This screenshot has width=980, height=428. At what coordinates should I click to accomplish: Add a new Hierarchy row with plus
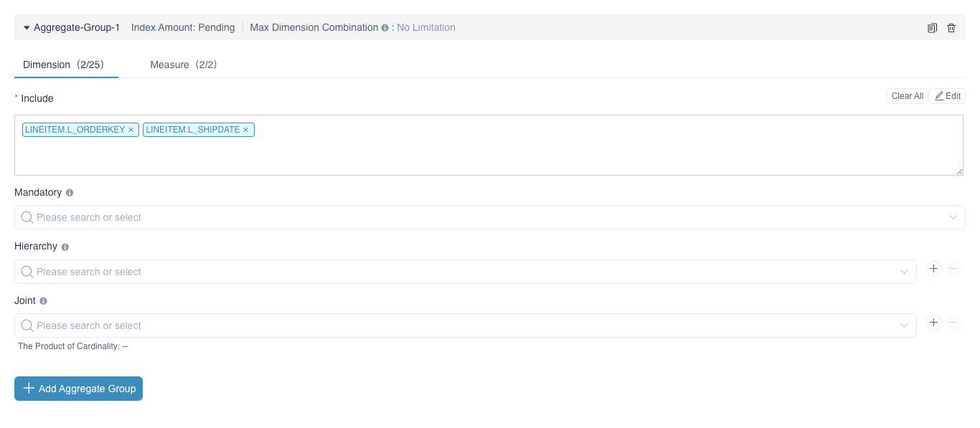933,269
